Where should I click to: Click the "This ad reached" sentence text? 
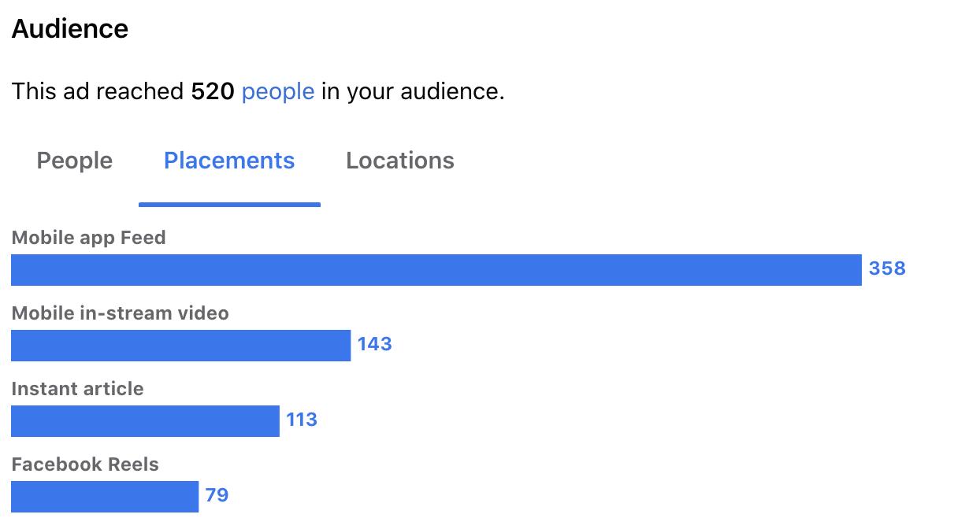(x=258, y=92)
